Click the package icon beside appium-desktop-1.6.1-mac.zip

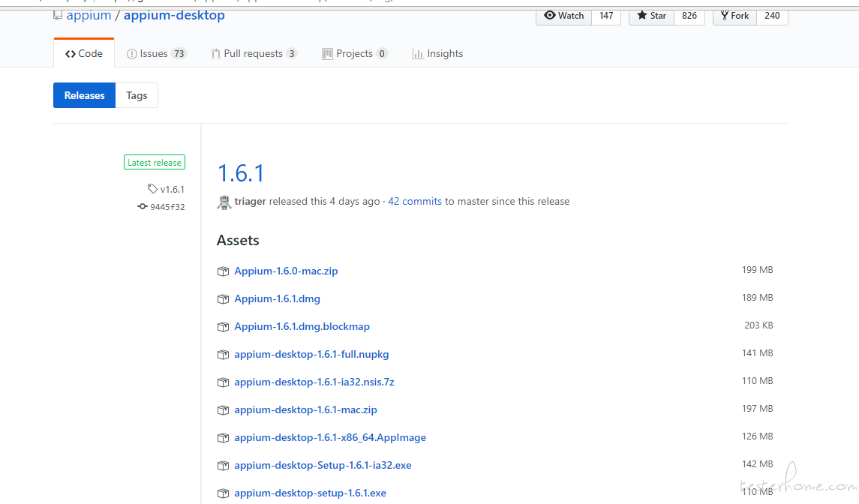[223, 410]
